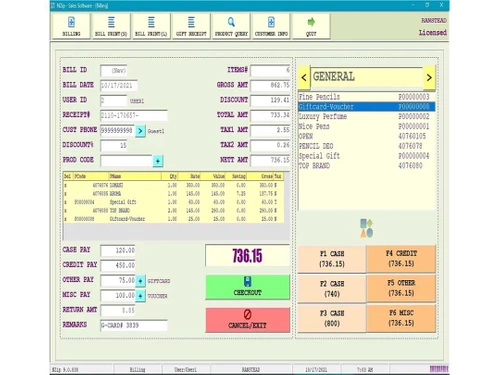This screenshot has height=375, width=500.
Task: Click F4 CREDIT (736.15) button
Action: [401, 259]
